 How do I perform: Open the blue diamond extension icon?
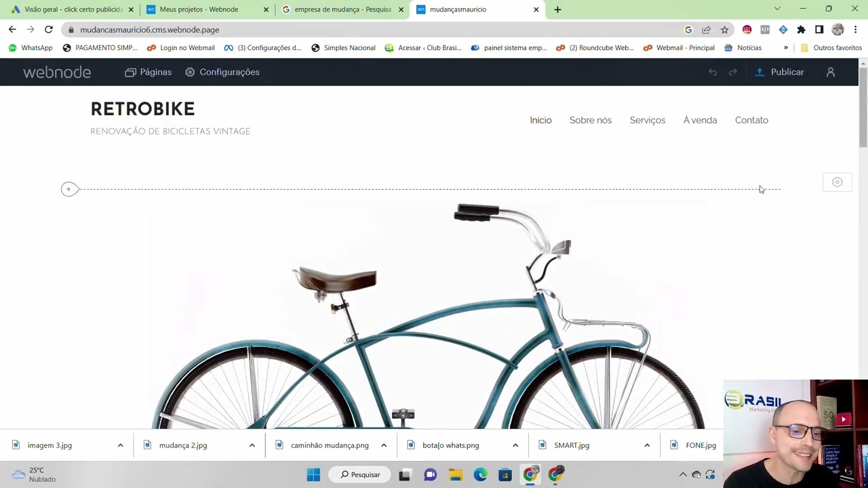pos(783,30)
